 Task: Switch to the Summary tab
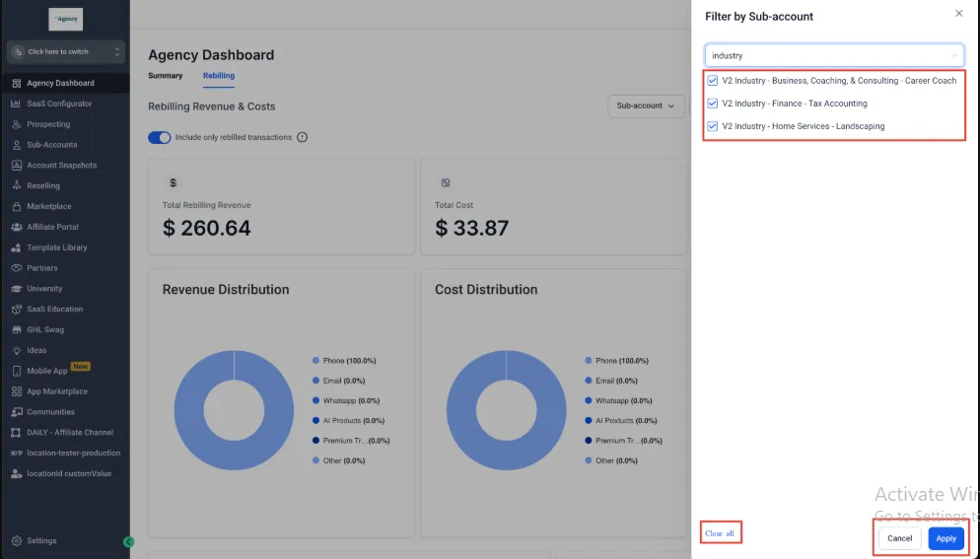tap(166, 76)
